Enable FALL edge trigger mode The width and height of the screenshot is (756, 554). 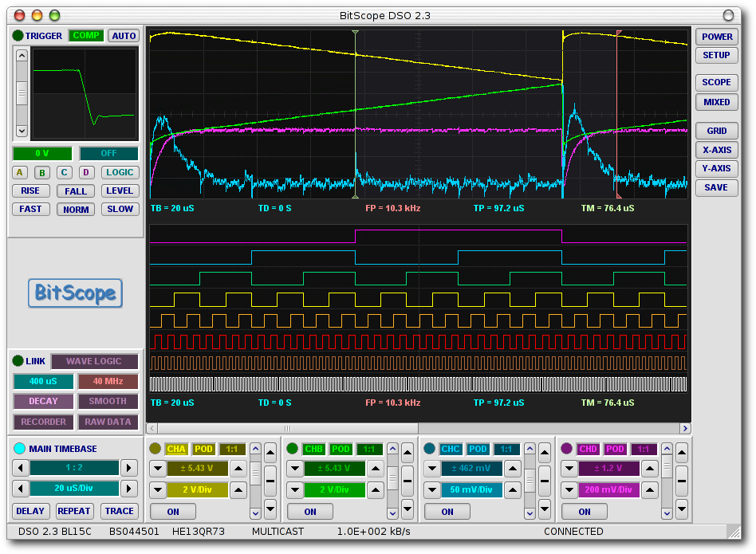[76, 191]
